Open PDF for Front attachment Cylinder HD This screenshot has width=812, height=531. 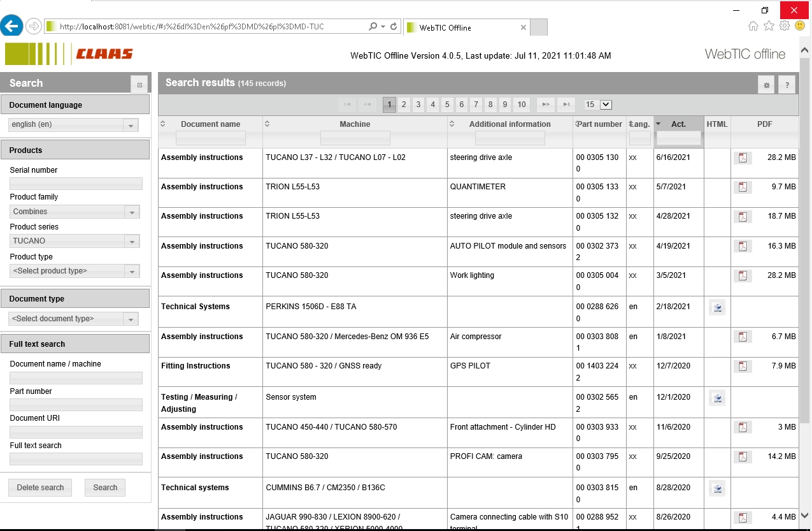point(743,427)
